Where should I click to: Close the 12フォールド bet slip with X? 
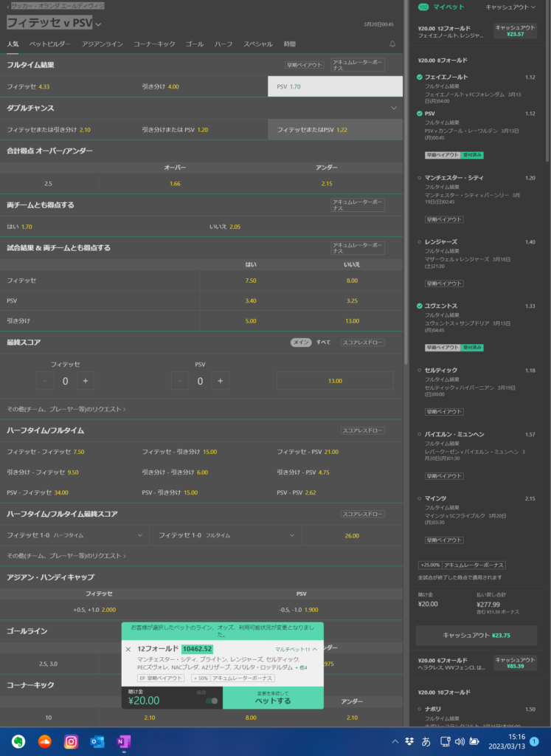pos(128,649)
